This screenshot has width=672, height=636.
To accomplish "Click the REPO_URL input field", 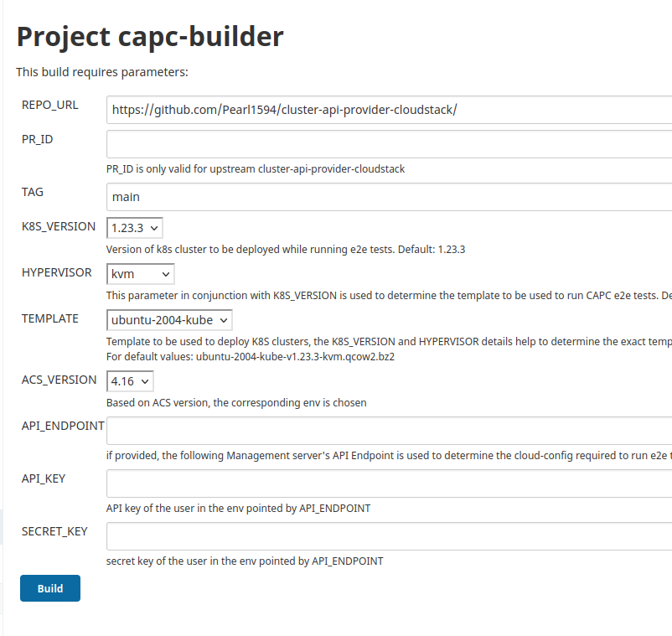I will point(389,110).
